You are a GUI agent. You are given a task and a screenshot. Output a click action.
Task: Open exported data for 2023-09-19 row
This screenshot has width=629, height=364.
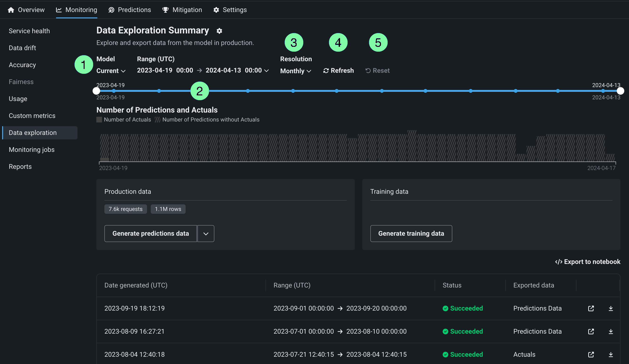click(x=591, y=308)
